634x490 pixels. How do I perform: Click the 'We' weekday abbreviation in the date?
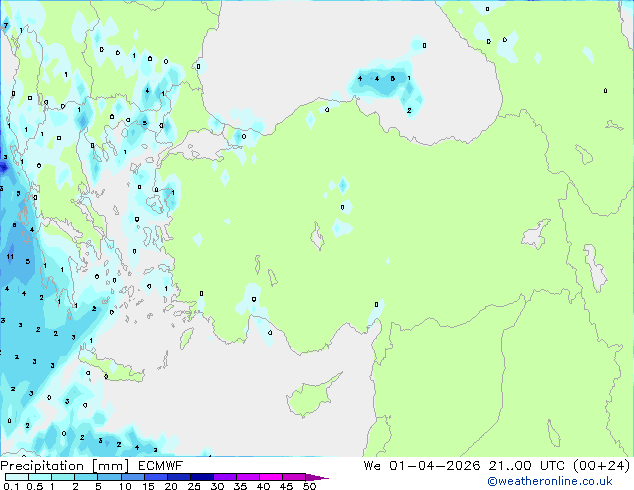click(372, 466)
